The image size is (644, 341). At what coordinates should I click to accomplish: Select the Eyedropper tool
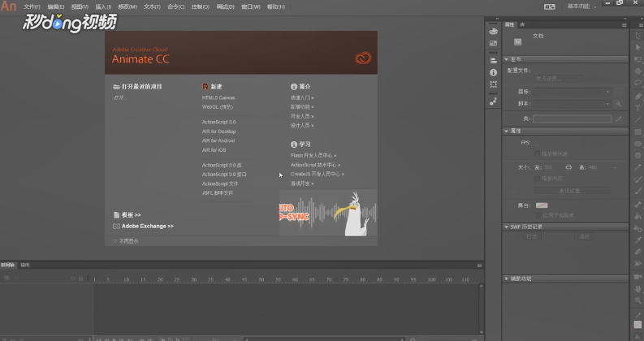click(638, 240)
